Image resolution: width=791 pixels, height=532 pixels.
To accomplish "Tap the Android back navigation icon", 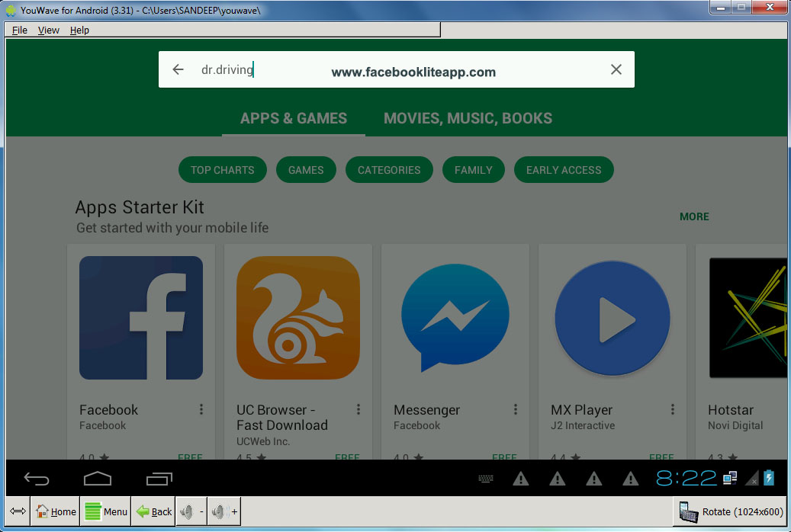I will tap(37, 479).
